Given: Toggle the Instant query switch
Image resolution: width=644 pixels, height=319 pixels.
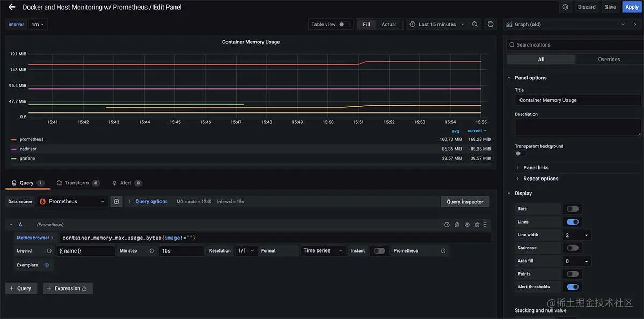Looking at the screenshot, I should [379, 250].
